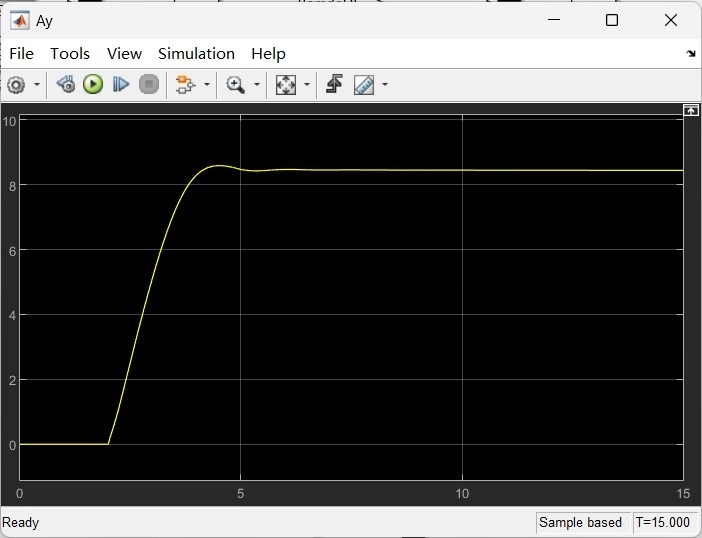Screen dimensions: 702x538
Task: Open the File menu
Action: [21, 54]
